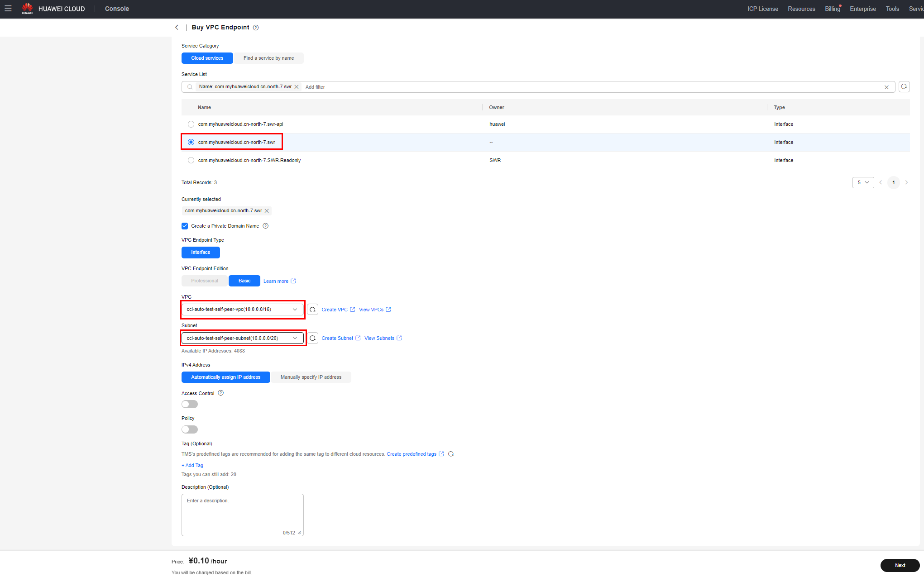Screen dimensions: 924x577
Task: Open ICP License menu
Action: (x=763, y=9)
